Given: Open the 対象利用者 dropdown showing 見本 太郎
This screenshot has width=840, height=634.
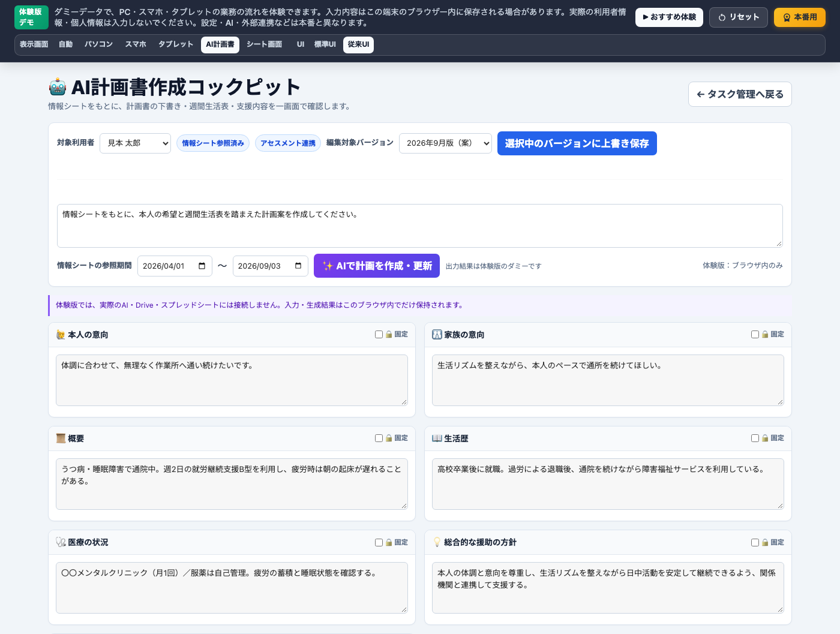Looking at the screenshot, I should point(135,143).
